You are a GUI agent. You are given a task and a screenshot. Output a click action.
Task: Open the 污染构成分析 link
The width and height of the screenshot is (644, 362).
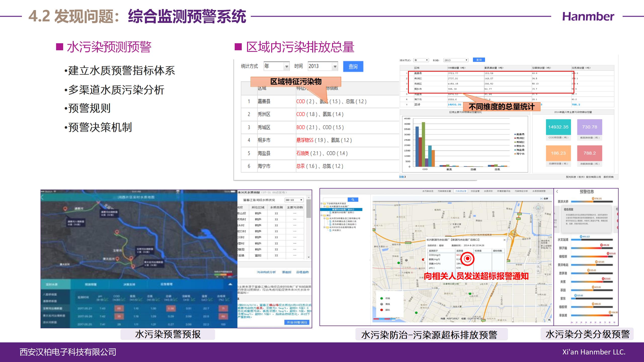pos(266,272)
